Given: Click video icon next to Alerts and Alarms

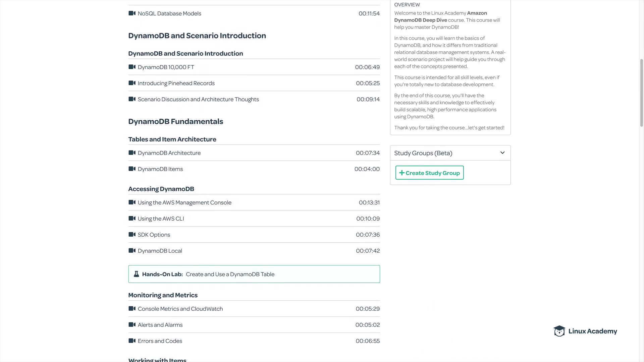Looking at the screenshot, I should pos(132,325).
